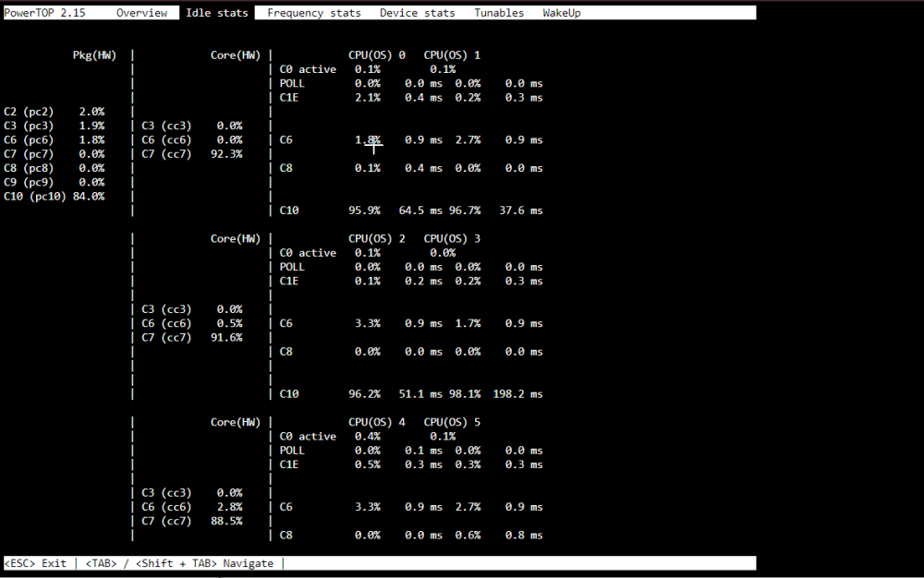This screenshot has height=578, width=924.
Task: Open the Frequency stats tab
Action: (313, 13)
